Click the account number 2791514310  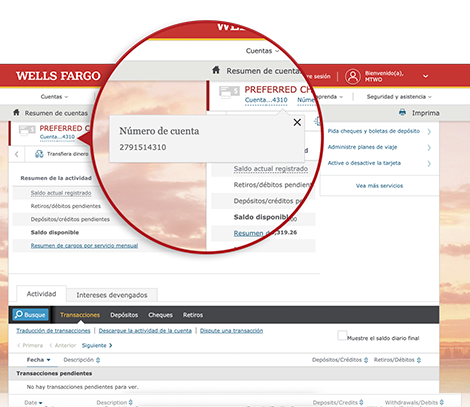tap(143, 147)
